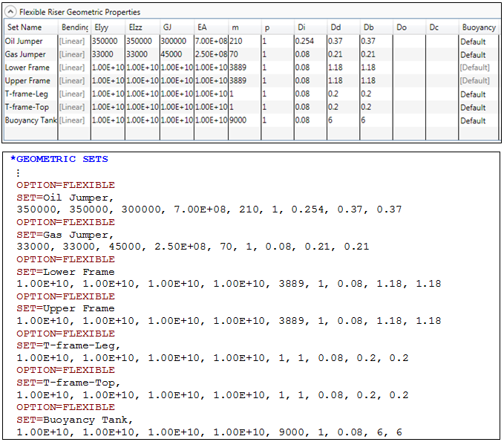Click the empty Do cell for Oil Jumper
This screenshot has height=442, width=504.
tap(409, 41)
